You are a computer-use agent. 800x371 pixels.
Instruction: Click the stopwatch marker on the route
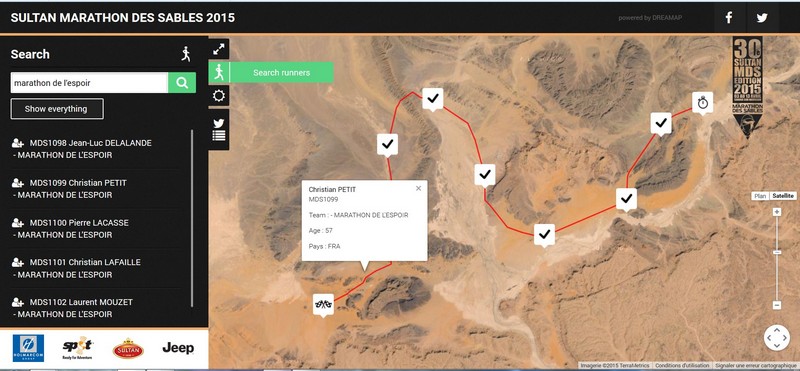click(703, 104)
